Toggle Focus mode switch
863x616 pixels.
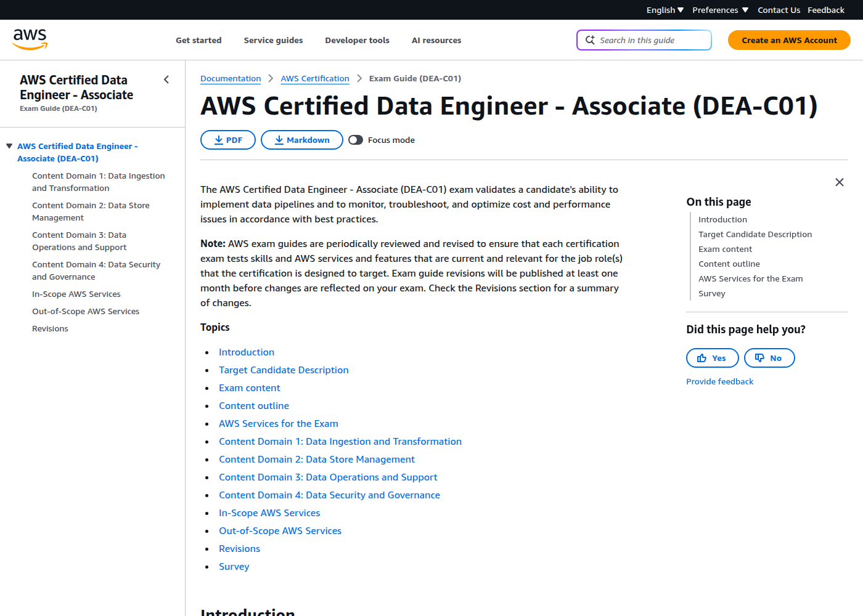356,140
